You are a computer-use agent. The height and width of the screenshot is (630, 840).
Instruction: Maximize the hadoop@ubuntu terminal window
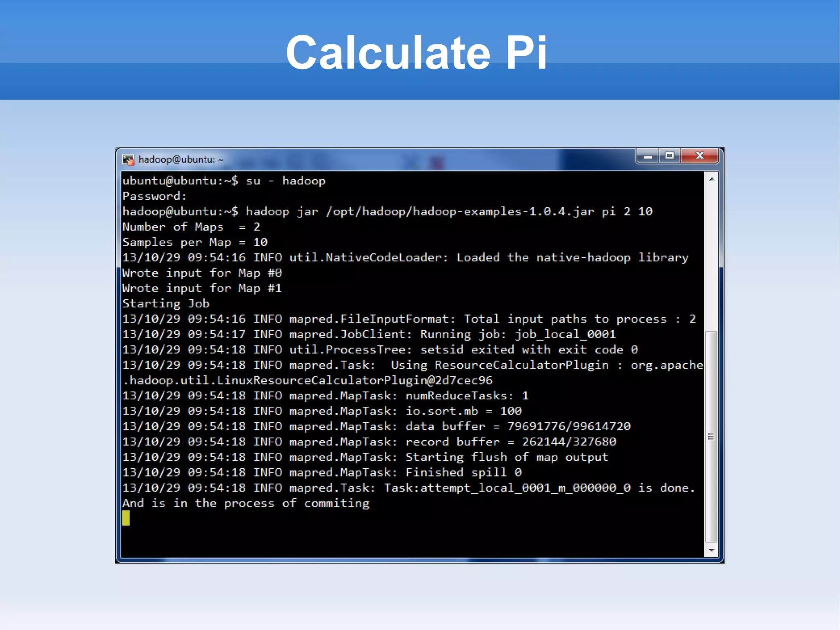669,156
